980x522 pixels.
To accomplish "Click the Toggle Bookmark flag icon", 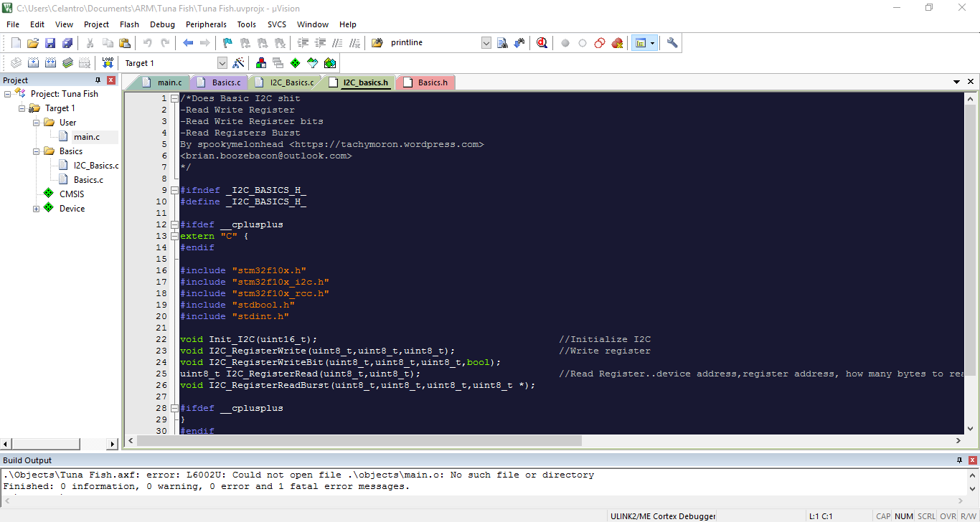I will [227, 43].
